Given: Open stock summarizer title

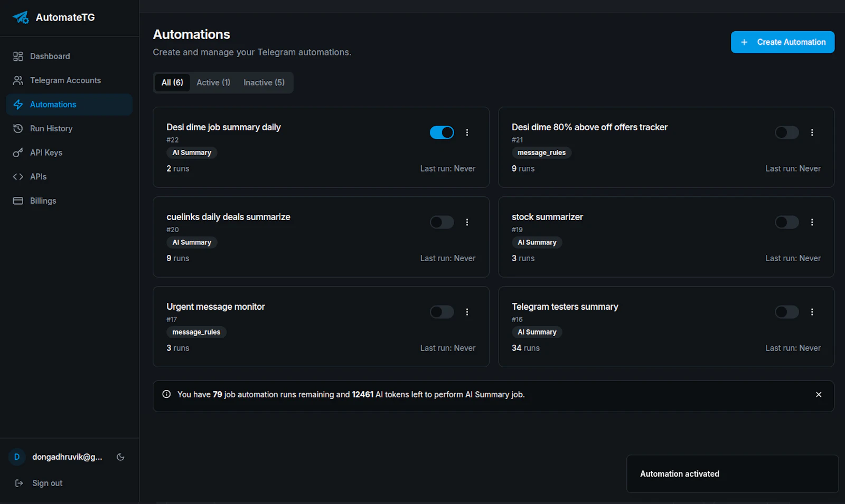Looking at the screenshot, I should coord(547,217).
